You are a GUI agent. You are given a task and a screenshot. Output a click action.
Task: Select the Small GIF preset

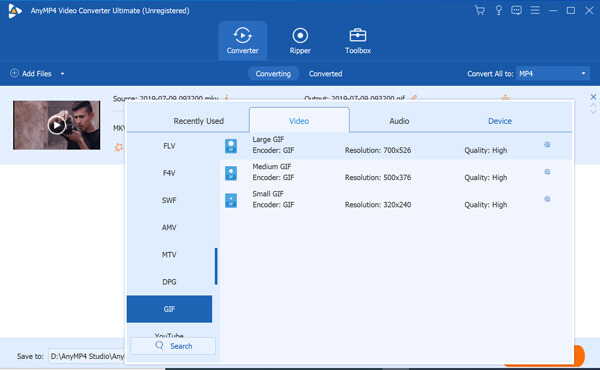click(396, 200)
